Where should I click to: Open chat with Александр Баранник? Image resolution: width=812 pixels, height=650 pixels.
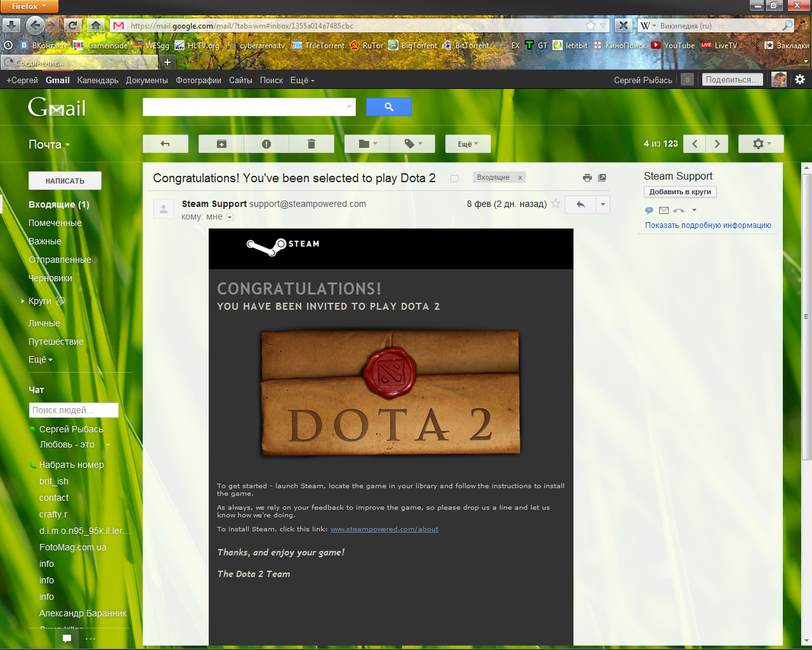[83, 613]
